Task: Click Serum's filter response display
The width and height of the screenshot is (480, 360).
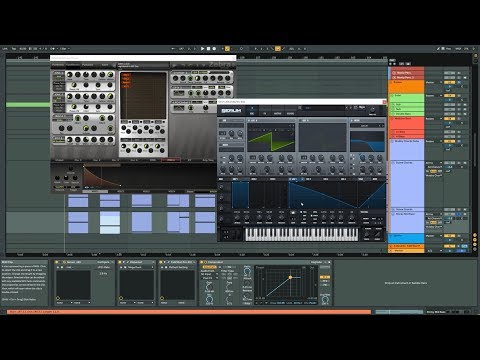Action: [367, 141]
